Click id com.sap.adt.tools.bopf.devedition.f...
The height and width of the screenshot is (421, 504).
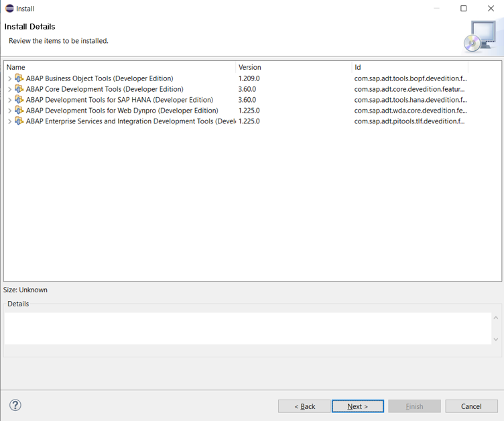coord(410,78)
